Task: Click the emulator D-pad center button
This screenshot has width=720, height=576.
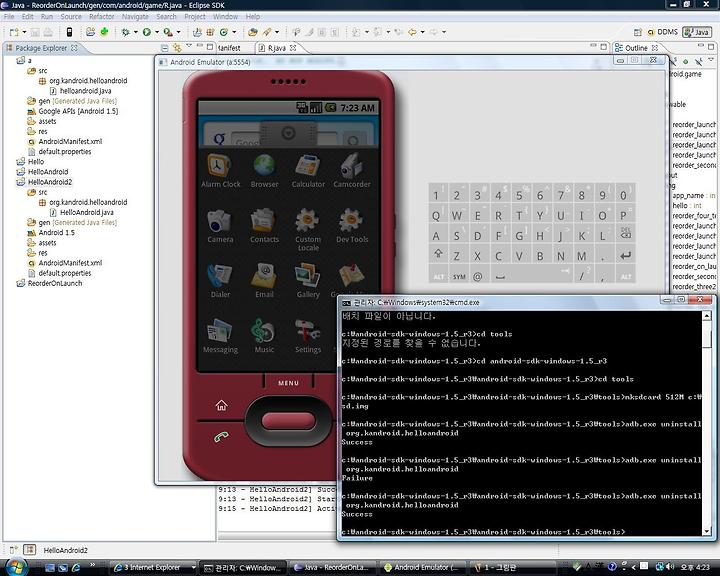Action: (288, 421)
